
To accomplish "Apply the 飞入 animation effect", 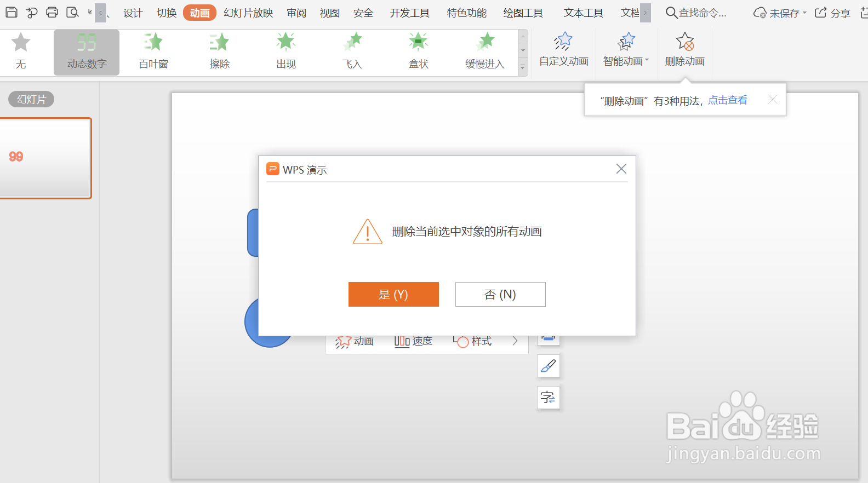I will point(352,52).
